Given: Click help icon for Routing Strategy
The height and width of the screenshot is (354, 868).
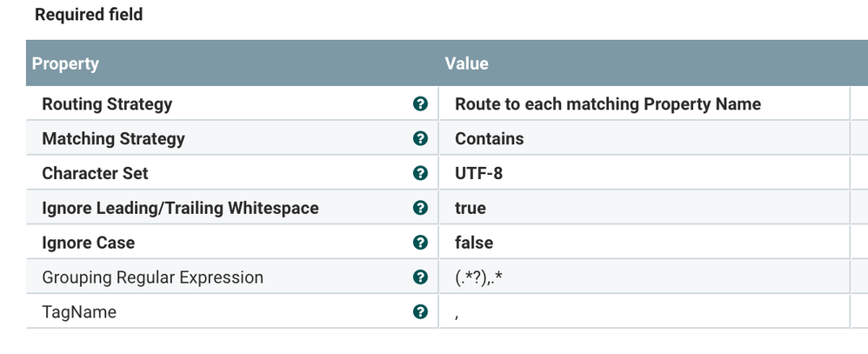Looking at the screenshot, I should pos(421,104).
